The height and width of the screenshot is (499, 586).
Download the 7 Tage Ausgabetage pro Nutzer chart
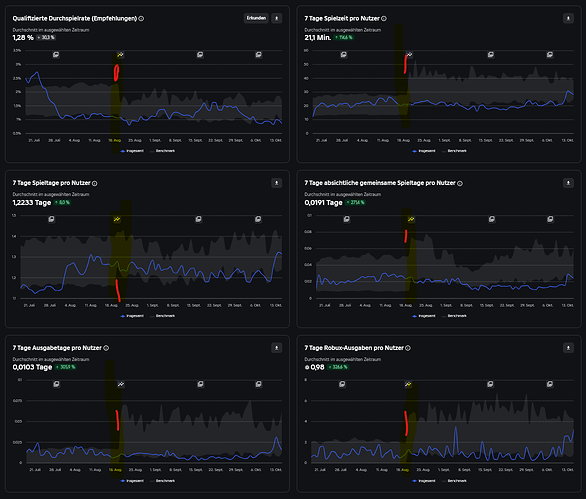(277, 348)
